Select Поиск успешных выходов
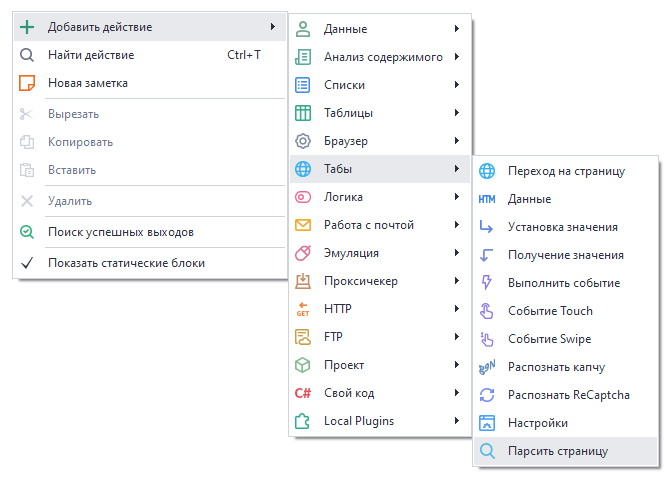 (x=120, y=232)
